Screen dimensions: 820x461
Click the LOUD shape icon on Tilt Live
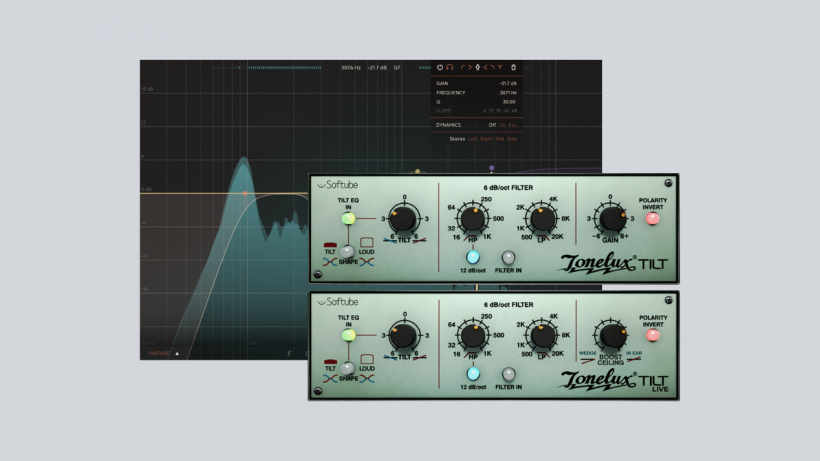(367, 359)
